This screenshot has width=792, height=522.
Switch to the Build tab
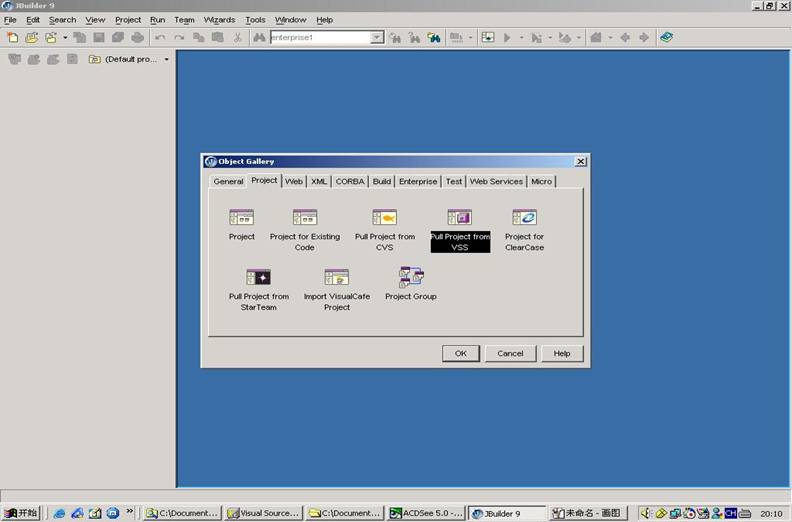[382, 181]
